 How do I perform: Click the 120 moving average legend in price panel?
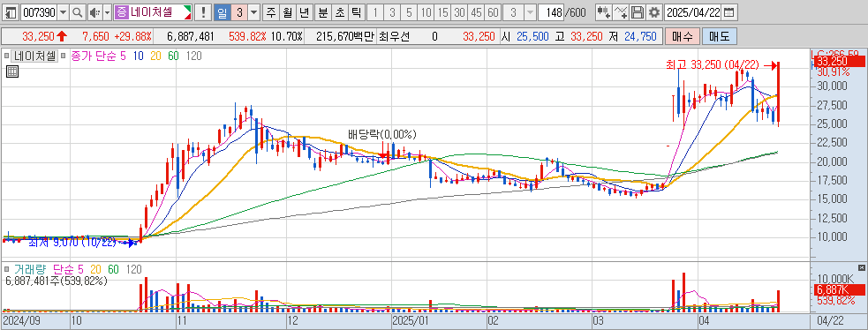click(193, 56)
